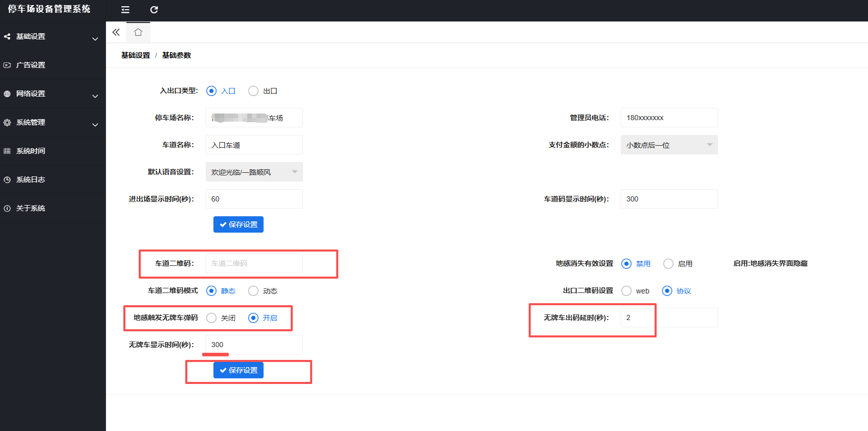Click the first 保存设置 button
Viewport: 868px width, 431px height.
(238, 224)
